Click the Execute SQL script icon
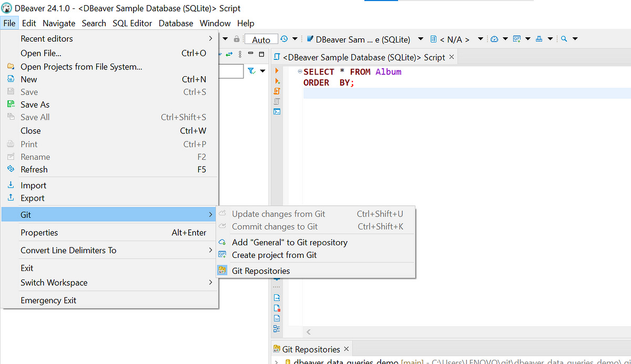 click(x=277, y=91)
